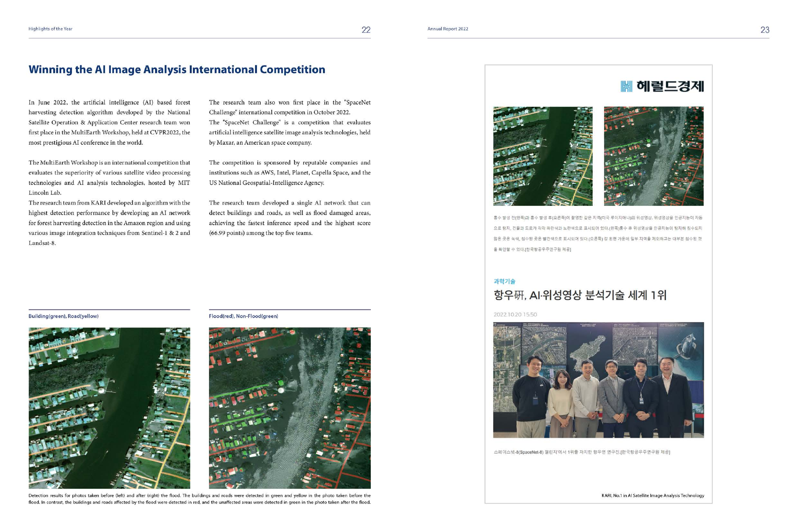Select the small before-flood image in news clipping
The height and width of the screenshot is (532, 798).
pyautogui.click(x=542, y=156)
